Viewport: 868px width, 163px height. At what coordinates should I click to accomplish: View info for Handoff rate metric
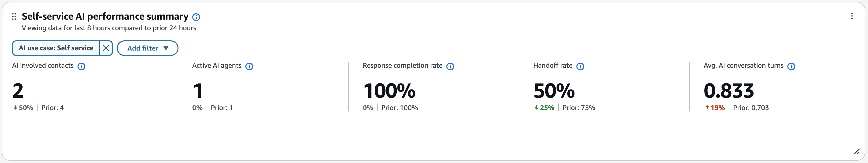click(581, 66)
